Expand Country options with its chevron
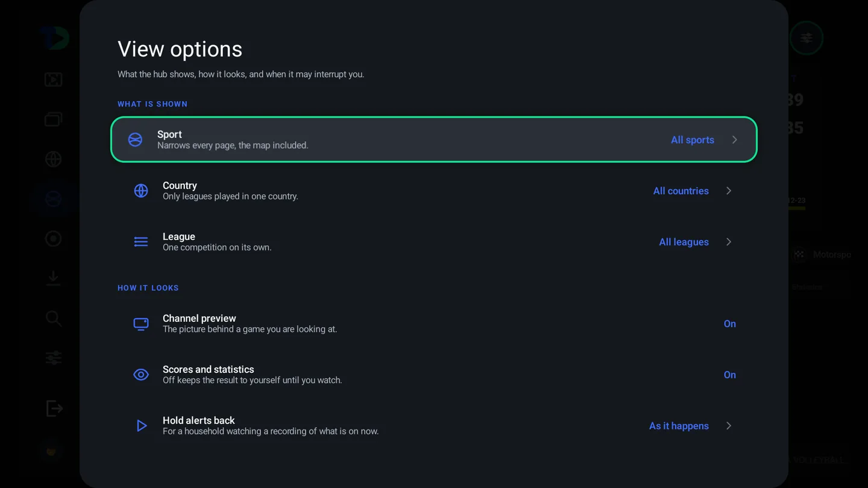 729,191
